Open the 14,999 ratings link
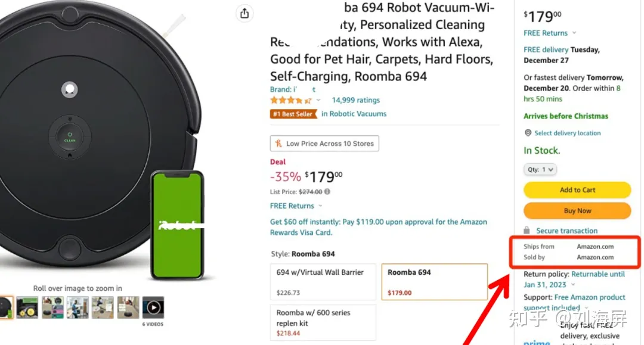This screenshot has height=345, width=644. [355, 100]
